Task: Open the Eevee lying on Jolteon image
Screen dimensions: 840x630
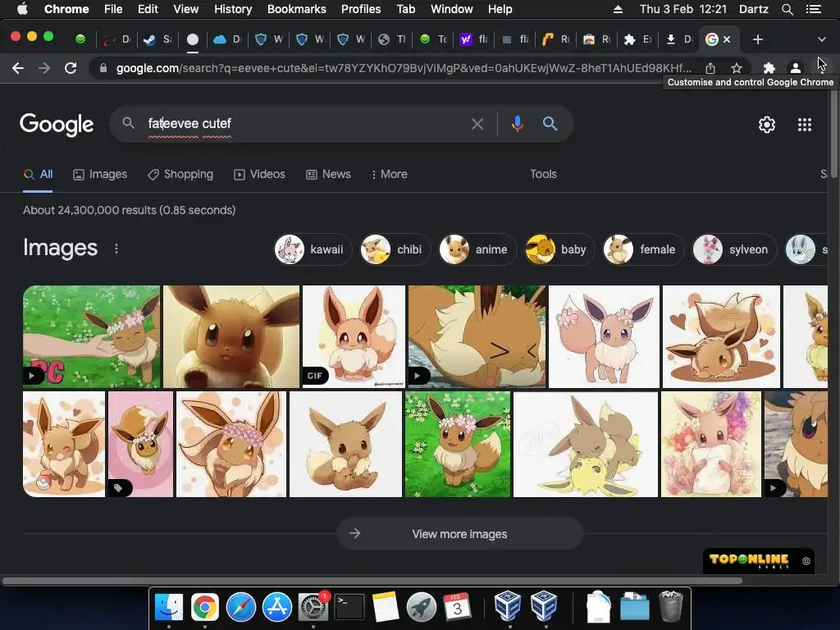Action: pos(586,444)
